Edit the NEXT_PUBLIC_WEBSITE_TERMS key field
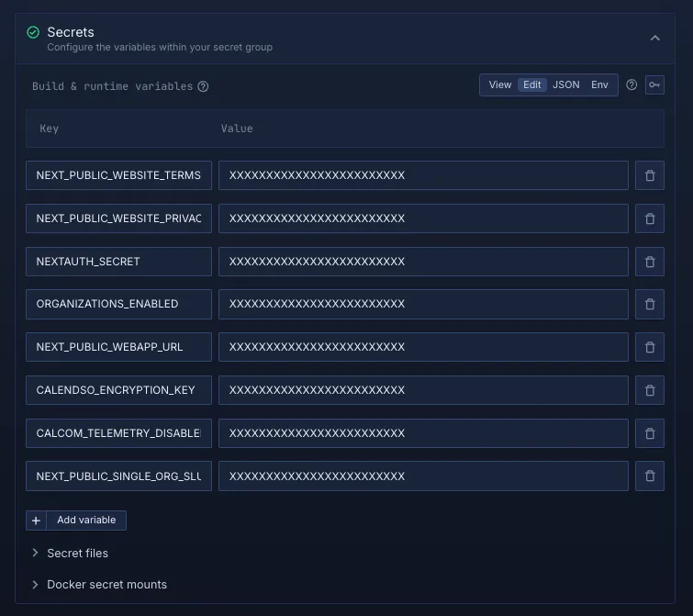The image size is (693, 616). point(119,175)
